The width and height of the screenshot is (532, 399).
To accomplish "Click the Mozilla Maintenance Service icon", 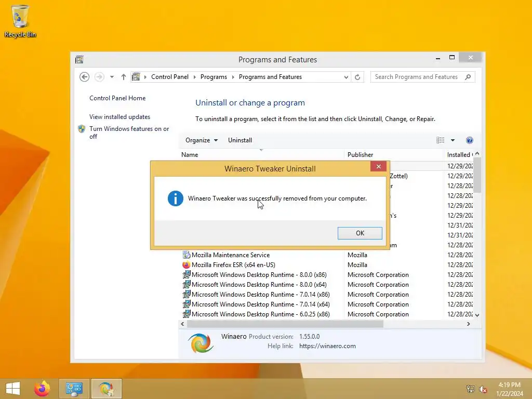I will coord(187,255).
